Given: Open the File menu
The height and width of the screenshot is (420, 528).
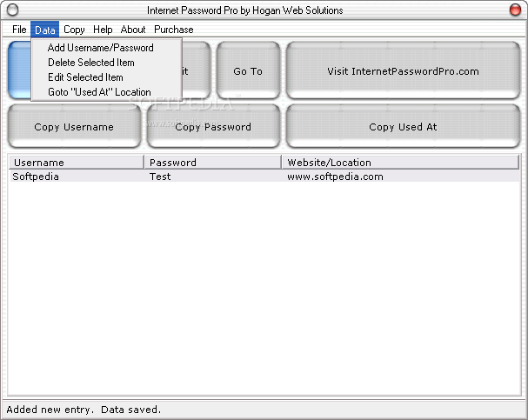Looking at the screenshot, I should click(19, 30).
